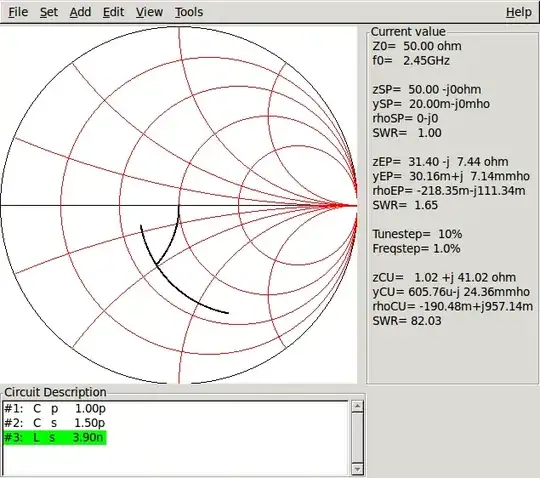Click the Freqstep= 1.0% line

[x=416, y=249]
